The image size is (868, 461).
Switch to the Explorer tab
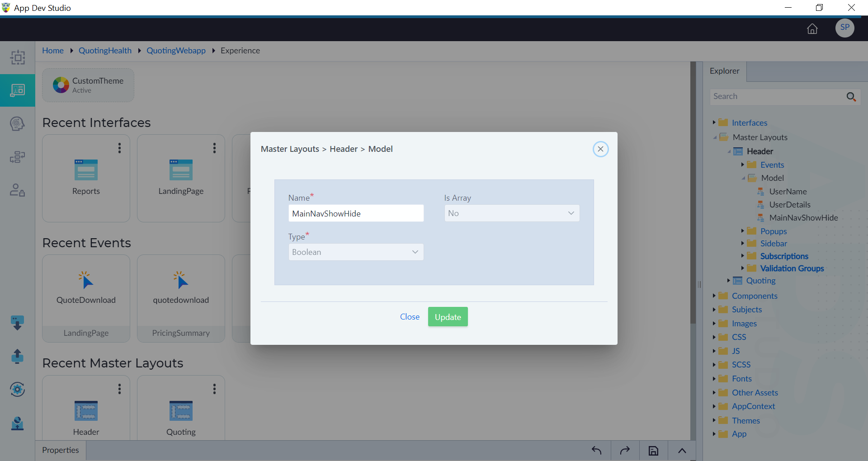[725, 71]
